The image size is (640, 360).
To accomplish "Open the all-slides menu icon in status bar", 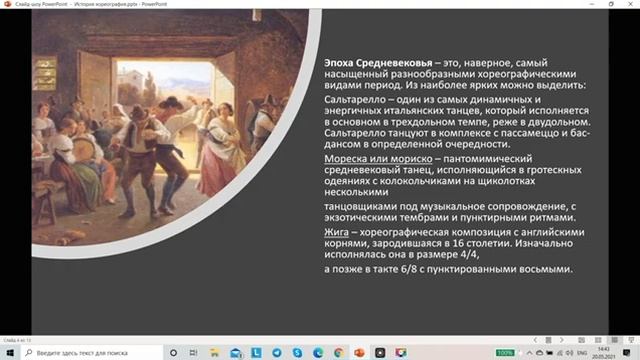I will (549, 340).
